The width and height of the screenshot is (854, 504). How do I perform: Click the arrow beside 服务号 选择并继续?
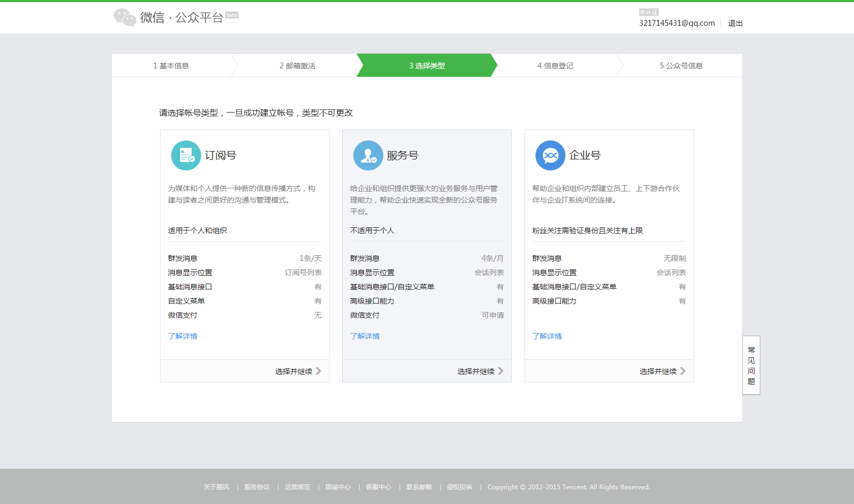[501, 371]
